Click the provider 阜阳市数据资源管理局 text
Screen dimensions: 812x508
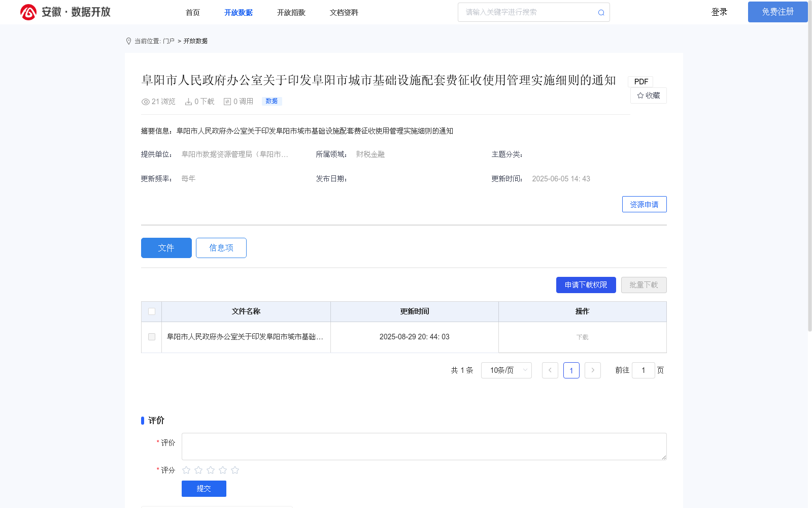click(235, 154)
